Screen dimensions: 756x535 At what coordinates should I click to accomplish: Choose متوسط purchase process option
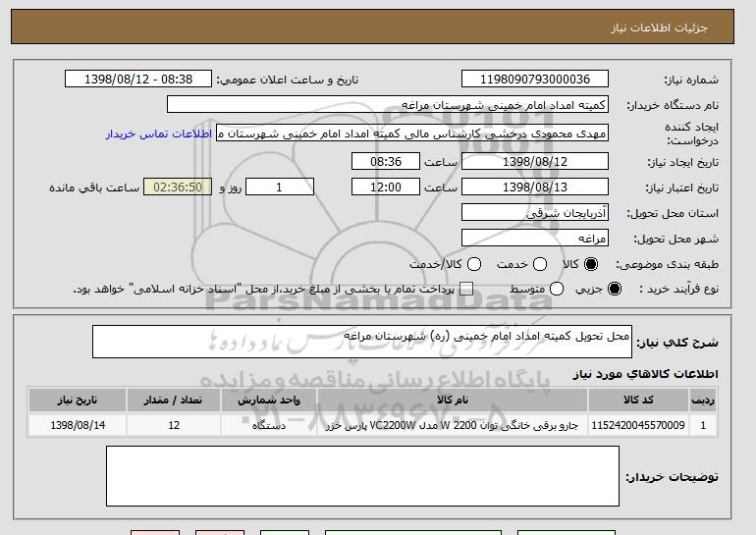click(x=557, y=289)
